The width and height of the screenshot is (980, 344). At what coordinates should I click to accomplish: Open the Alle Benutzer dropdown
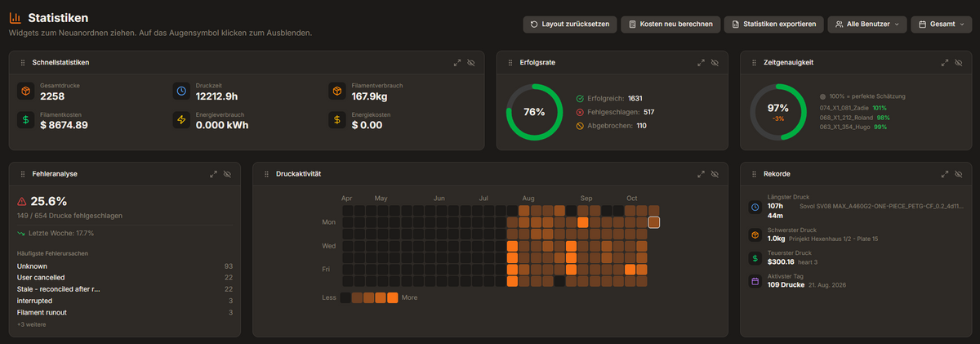tap(866, 25)
